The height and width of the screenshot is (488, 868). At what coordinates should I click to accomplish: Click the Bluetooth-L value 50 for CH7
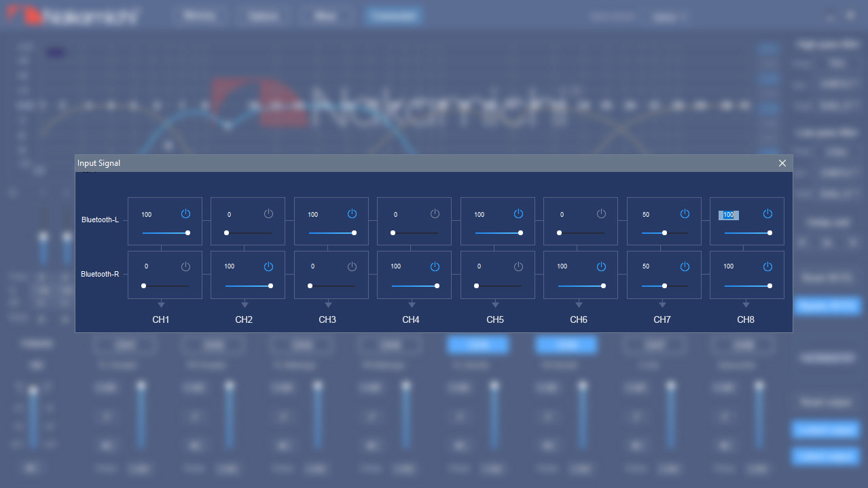646,215
